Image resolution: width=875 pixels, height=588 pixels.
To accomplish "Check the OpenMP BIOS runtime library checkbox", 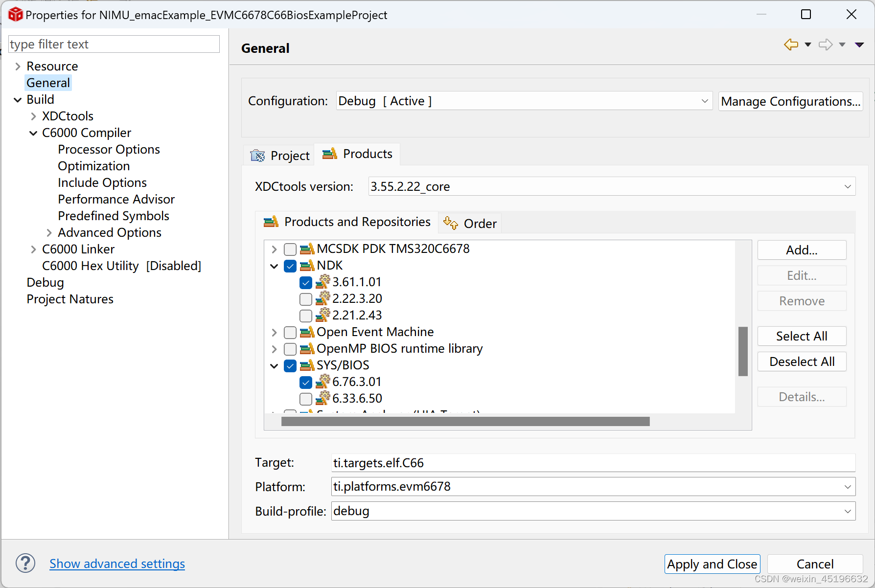I will click(290, 349).
